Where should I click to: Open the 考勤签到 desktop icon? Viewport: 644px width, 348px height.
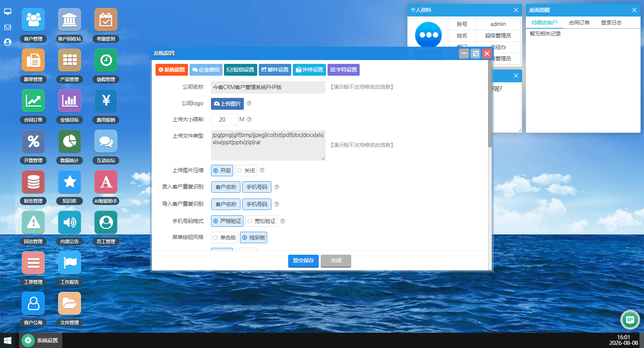click(106, 20)
